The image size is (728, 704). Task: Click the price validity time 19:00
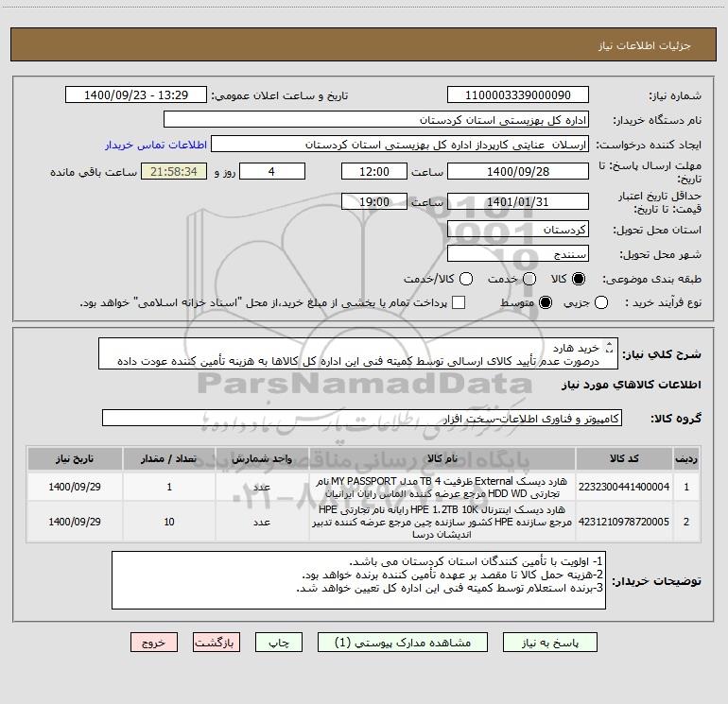[374, 201]
